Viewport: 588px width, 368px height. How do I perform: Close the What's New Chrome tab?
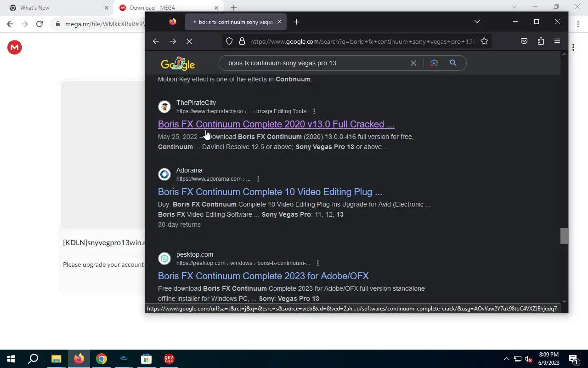[x=106, y=8]
